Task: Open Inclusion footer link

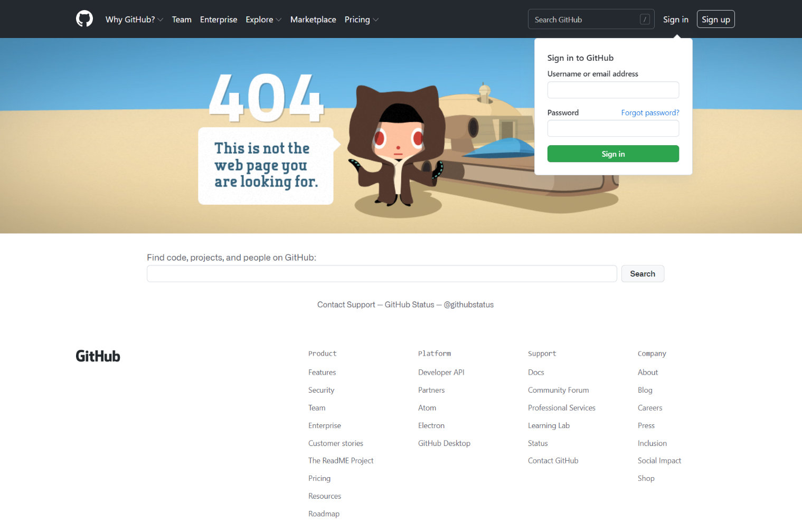Action: [652, 443]
